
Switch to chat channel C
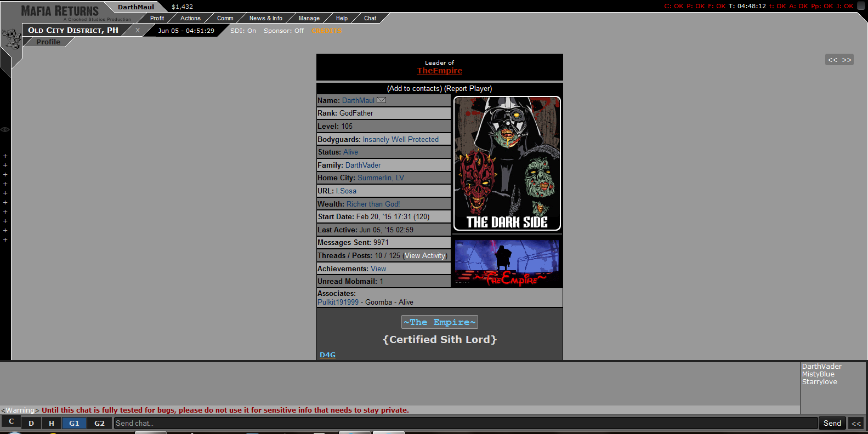coord(11,421)
